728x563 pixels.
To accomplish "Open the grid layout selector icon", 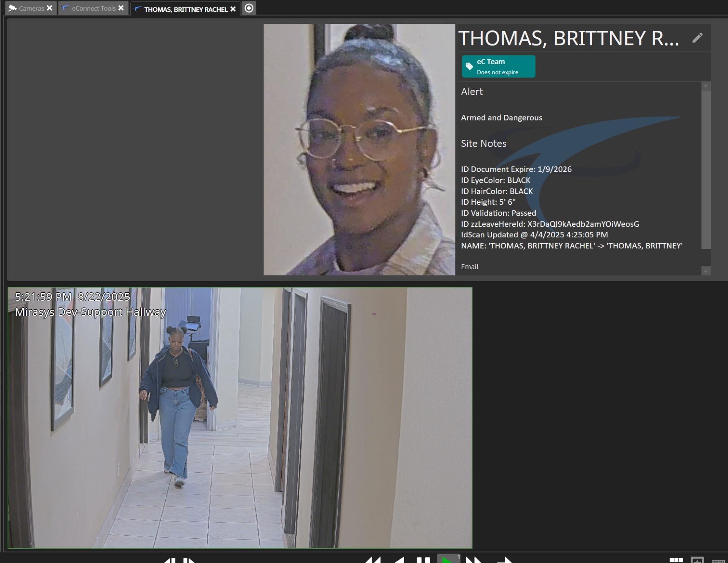I will pos(676,560).
